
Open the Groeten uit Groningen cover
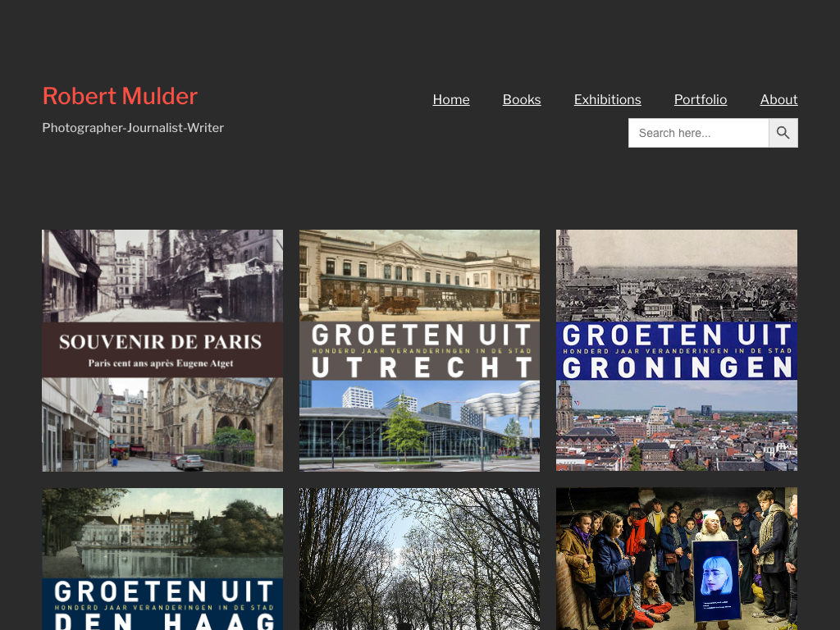[677, 350]
